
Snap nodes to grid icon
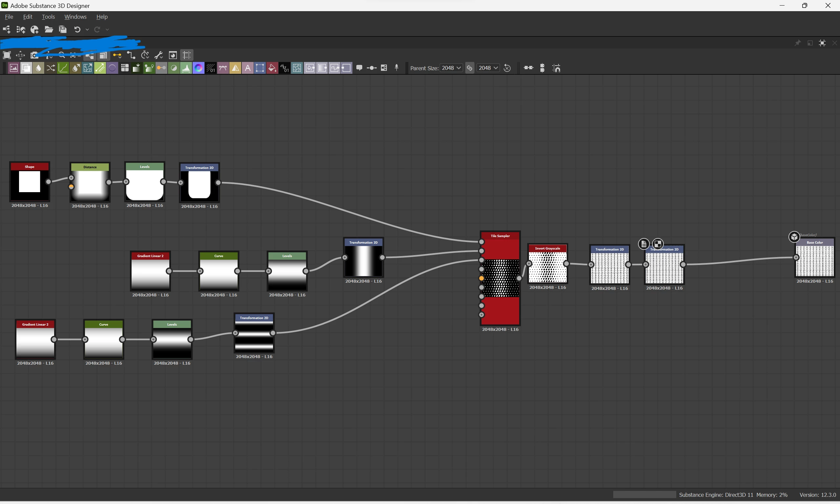coord(556,68)
